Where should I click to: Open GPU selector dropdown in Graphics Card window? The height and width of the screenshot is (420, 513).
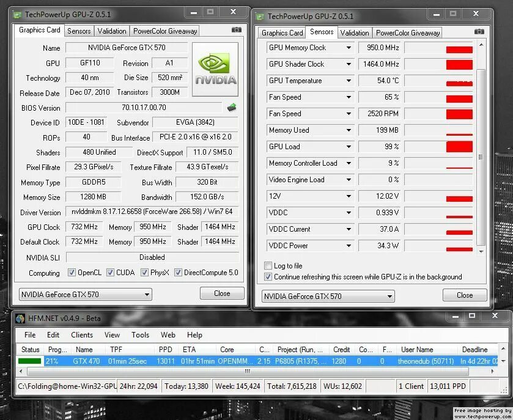click(86, 295)
